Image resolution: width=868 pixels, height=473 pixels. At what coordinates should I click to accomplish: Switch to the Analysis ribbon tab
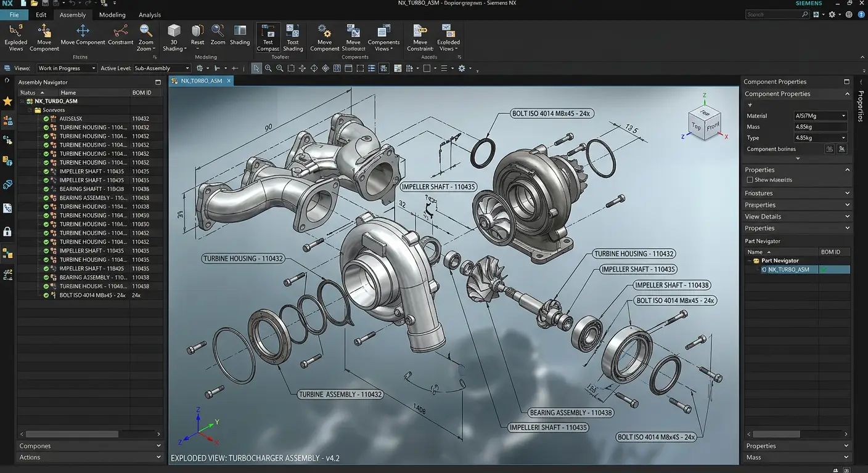150,15
